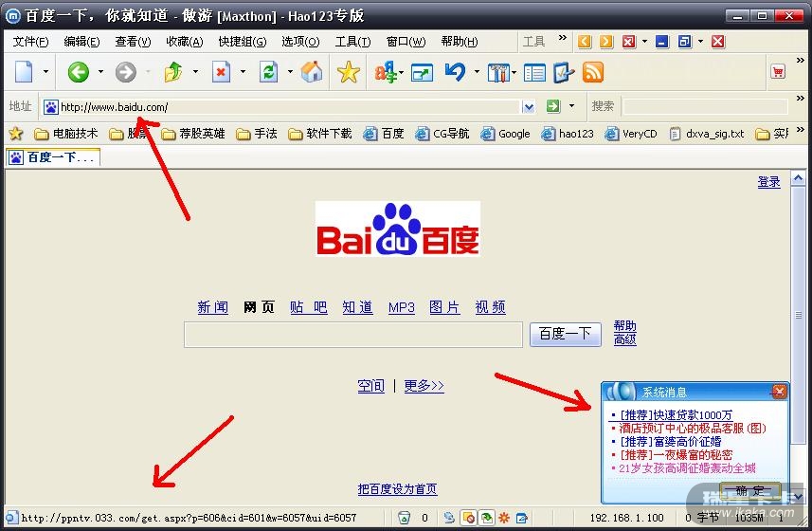Open dropdown arrow beside Stop icon
This screenshot has height=531, width=812.
click(x=243, y=71)
